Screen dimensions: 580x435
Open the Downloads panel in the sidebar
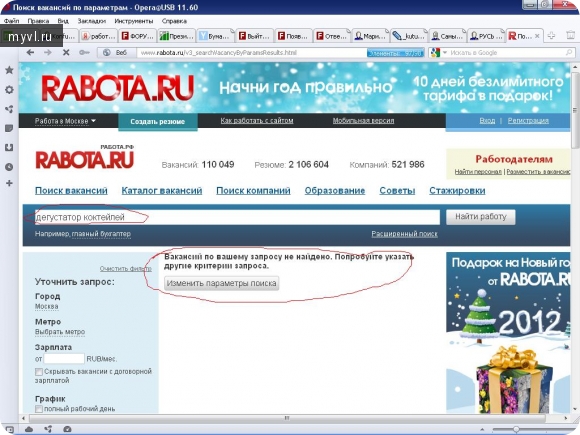pyautogui.click(x=9, y=148)
